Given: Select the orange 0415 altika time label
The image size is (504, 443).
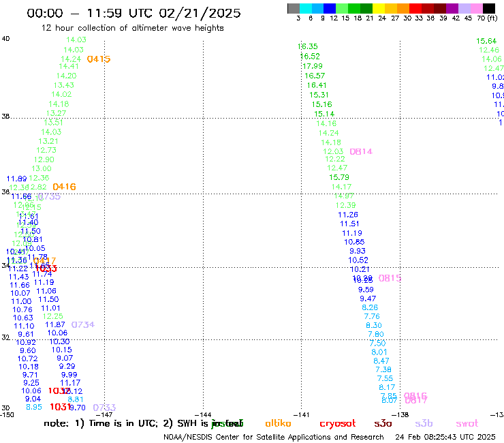Looking at the screenshot, I should click(99, 59).
